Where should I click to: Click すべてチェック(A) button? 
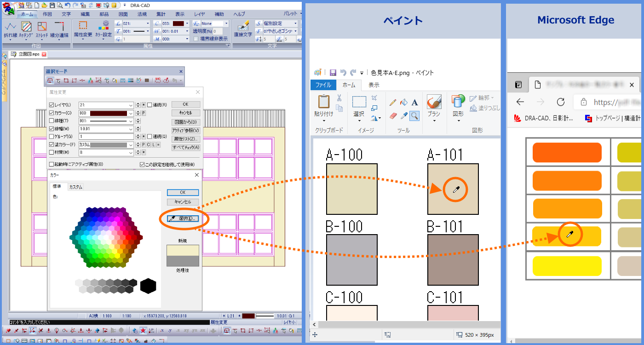[186, 147]
